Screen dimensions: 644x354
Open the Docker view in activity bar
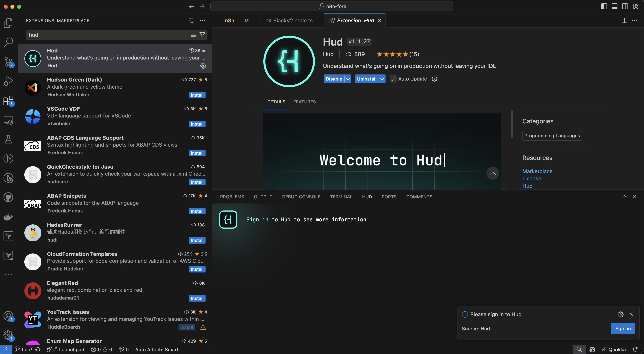coord(8,217)
